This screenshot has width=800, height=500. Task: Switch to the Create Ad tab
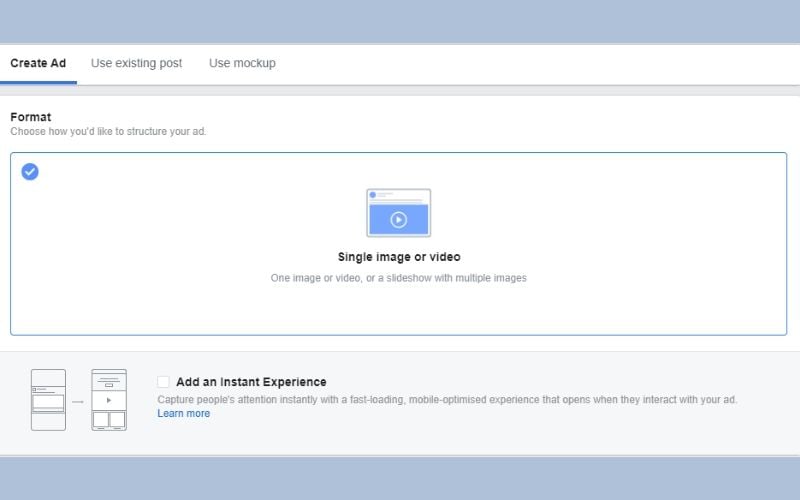pyautogui.click(x=38, y=63)
